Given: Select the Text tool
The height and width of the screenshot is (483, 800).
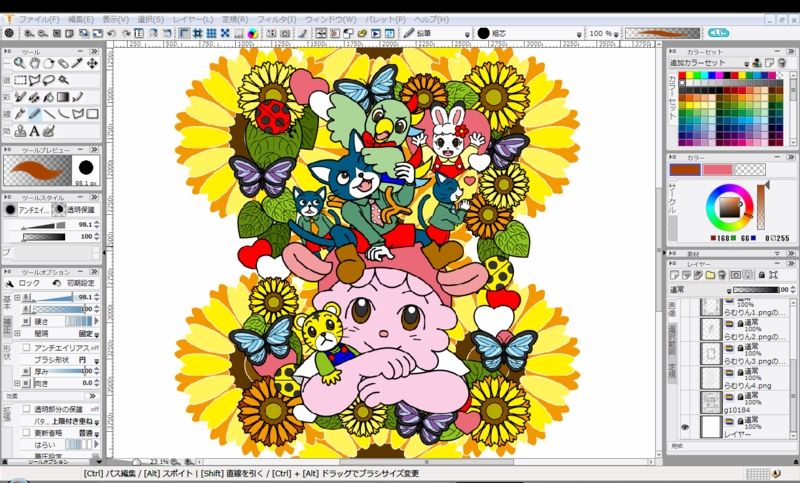Looking at the screenshot, I should coord(34,131).
